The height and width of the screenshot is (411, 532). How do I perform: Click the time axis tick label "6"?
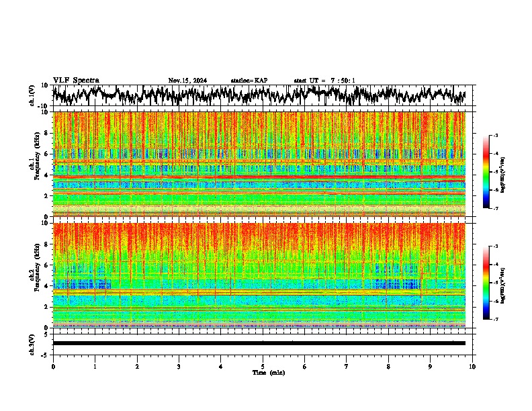click(x=305, y=367)
